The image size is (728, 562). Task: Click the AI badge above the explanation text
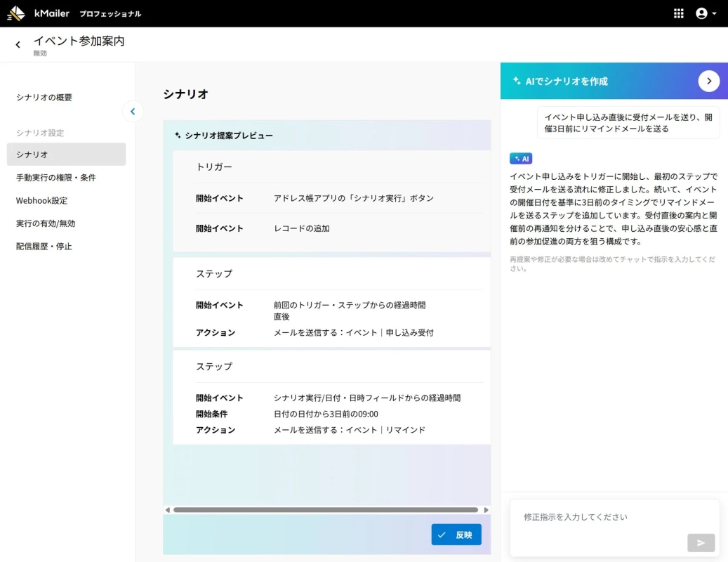521,158
